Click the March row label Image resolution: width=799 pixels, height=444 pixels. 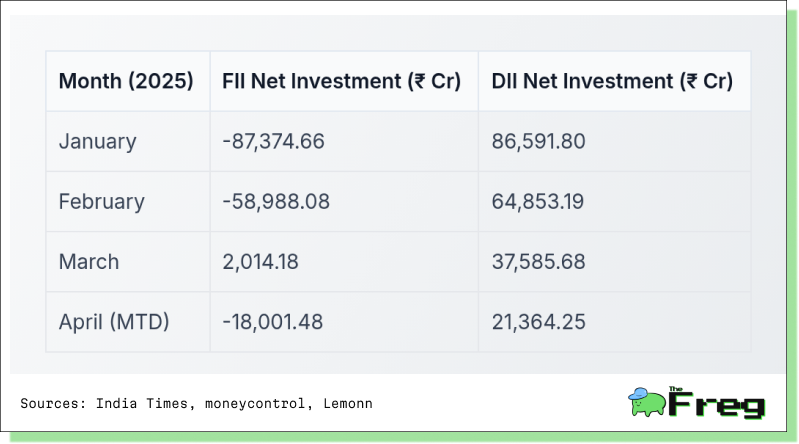(89, 262)
